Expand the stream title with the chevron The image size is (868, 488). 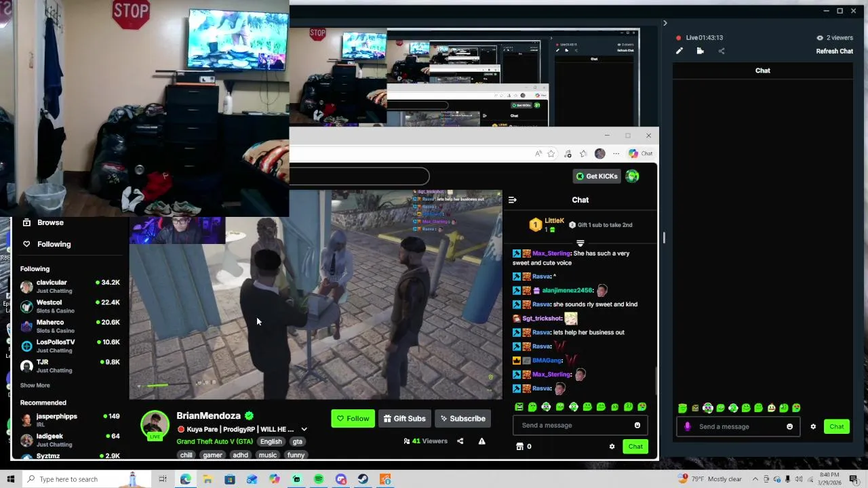click(304, 429)
